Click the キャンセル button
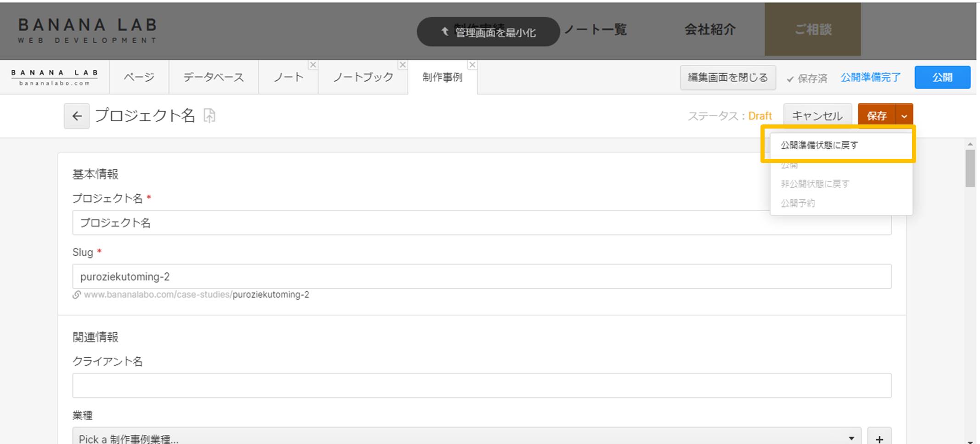The image size is (980, 444). coord(817,116)
